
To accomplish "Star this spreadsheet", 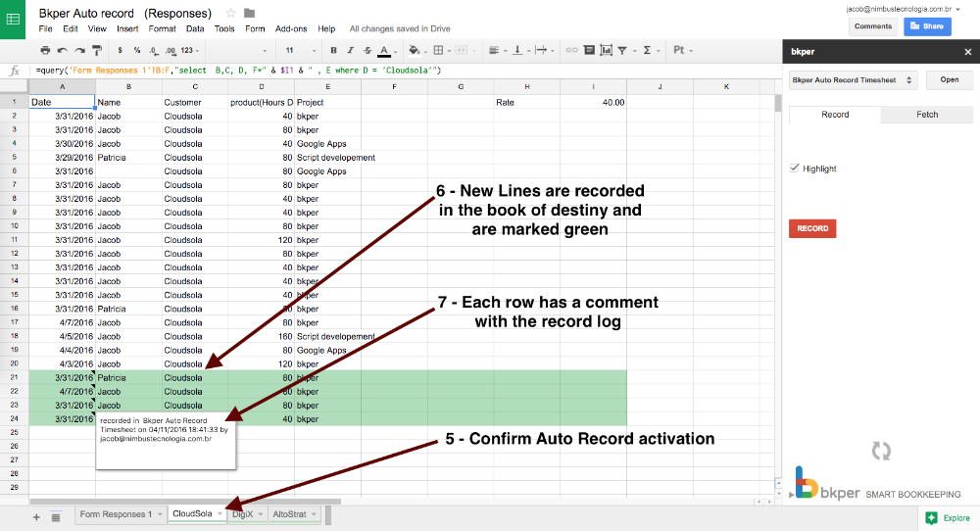I will tap(230, 13).
